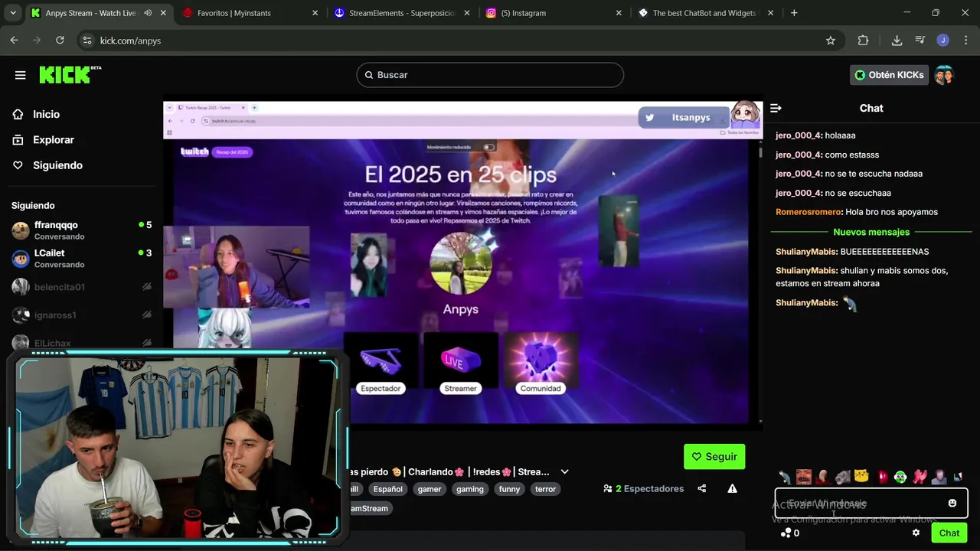Image resolution: width=980 pixels, height=551 pixels.
Task: Open the user profile avatar menu
Action: click(x=944, y=75)
